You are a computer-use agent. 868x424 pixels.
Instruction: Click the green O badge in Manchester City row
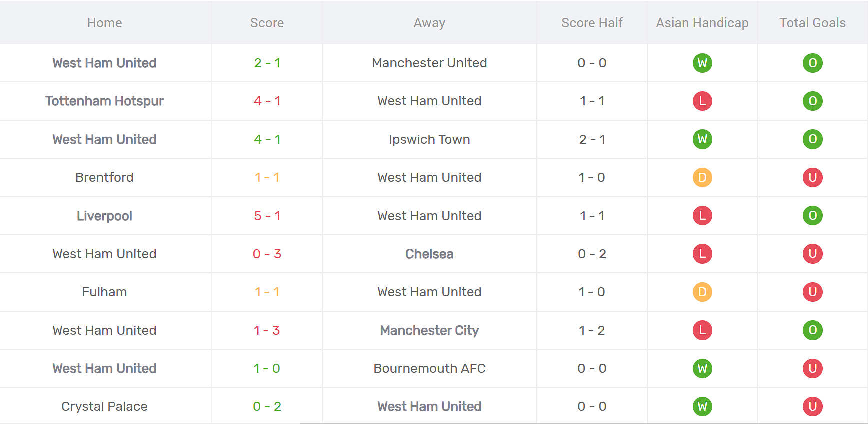point(812,330)
